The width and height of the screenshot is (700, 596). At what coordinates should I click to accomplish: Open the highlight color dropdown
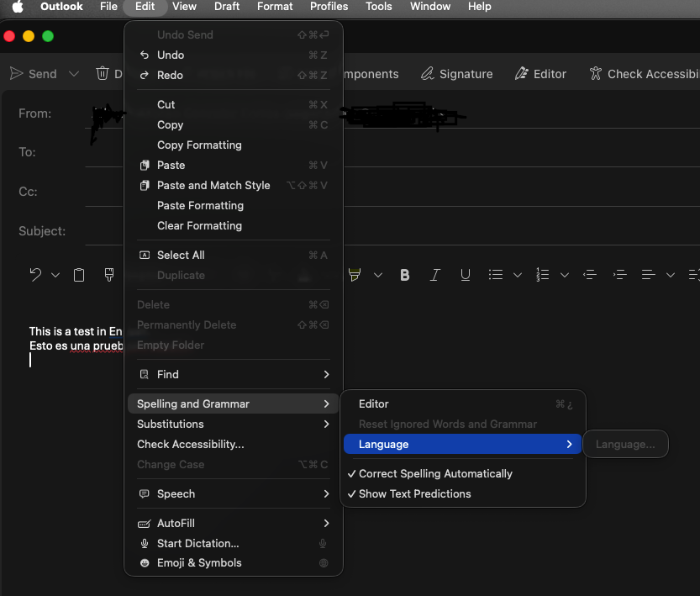[378, 275]
